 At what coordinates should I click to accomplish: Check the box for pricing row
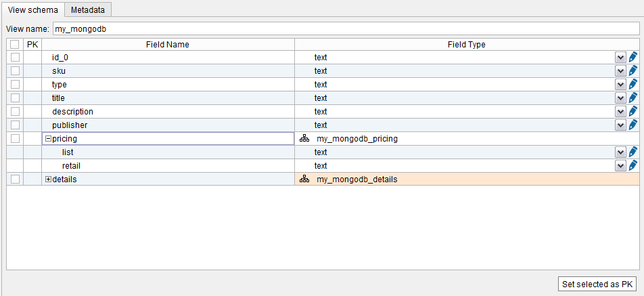point(15,139)
